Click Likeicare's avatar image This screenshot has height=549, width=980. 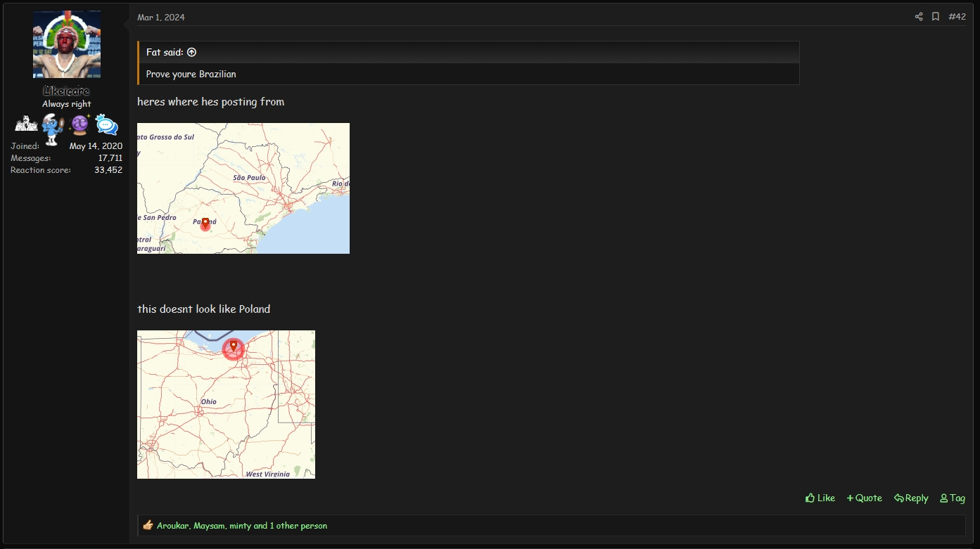[67, 44]
